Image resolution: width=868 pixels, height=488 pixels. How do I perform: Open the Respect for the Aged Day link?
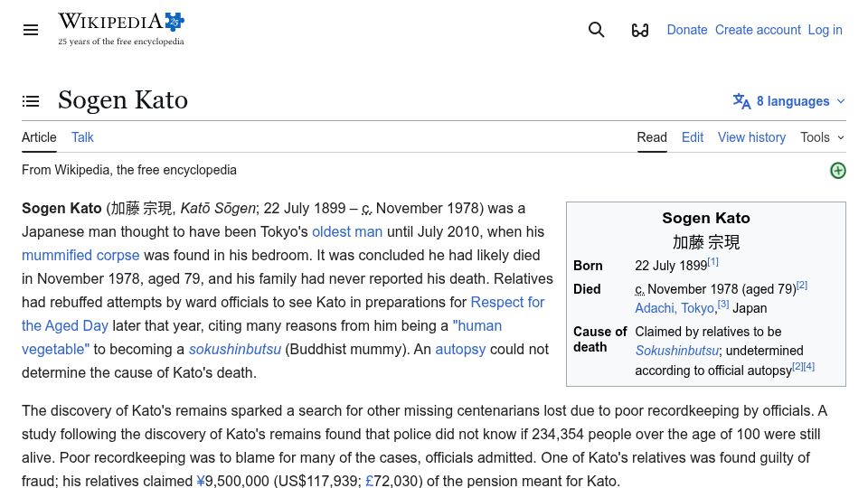[507, 302]
